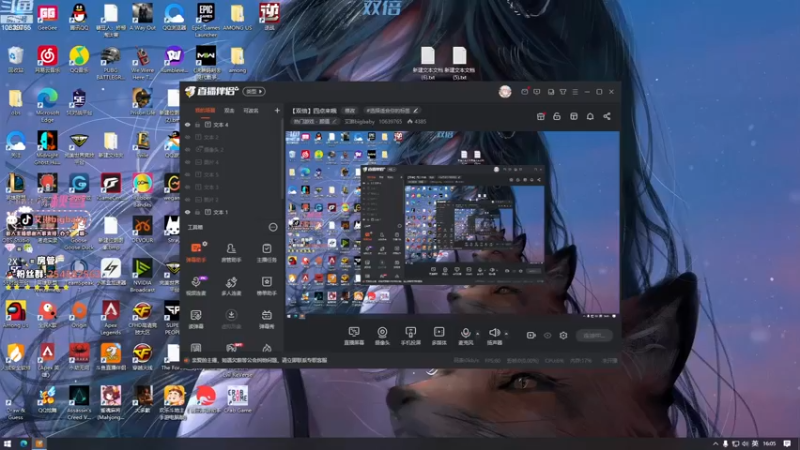Add a new scene with plus button
The image size is (800, 450).
[277, 111]
